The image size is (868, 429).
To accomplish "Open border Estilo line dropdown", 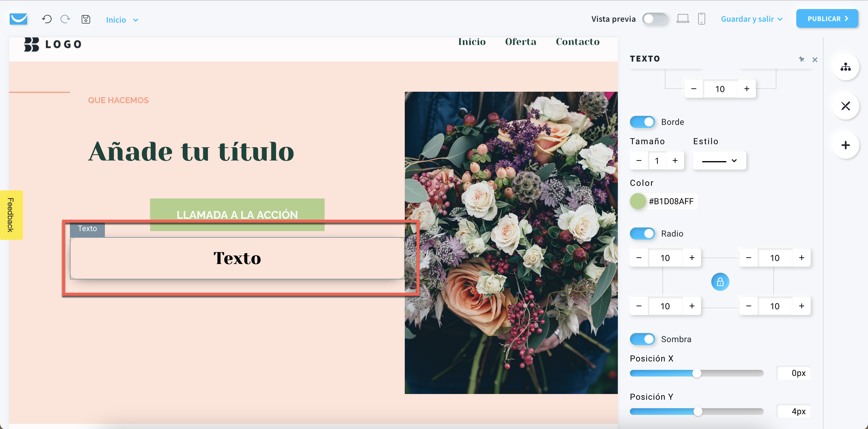I will point(719,160).
